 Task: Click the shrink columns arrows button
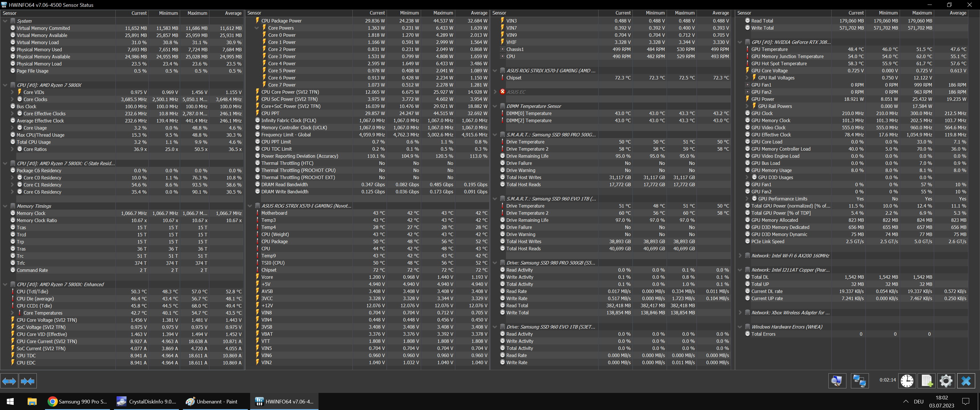pos(27,381)
